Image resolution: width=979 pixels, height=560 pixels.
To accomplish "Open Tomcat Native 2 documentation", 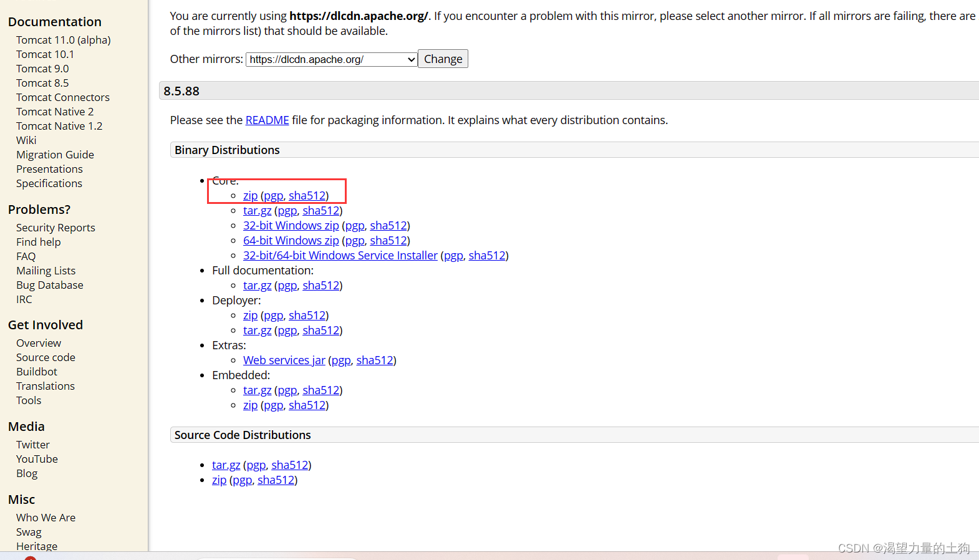I will pos(55,112).
